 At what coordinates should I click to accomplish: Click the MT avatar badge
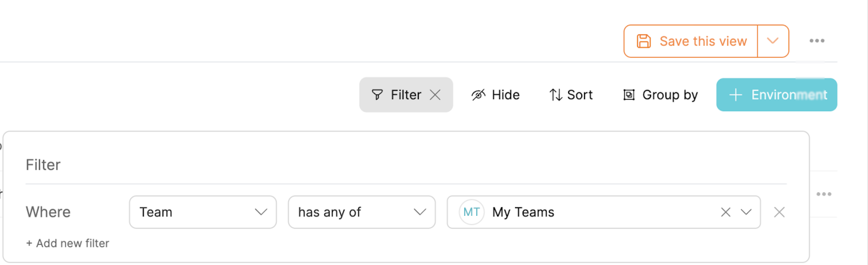471,212
